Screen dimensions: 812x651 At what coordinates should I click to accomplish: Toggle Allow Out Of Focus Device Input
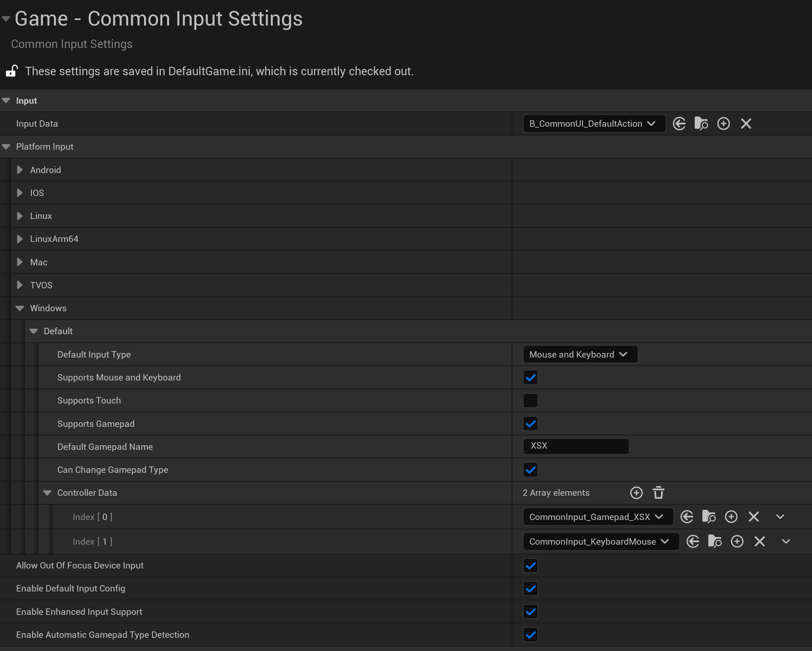pyautogui.click(x=530, y=566)
